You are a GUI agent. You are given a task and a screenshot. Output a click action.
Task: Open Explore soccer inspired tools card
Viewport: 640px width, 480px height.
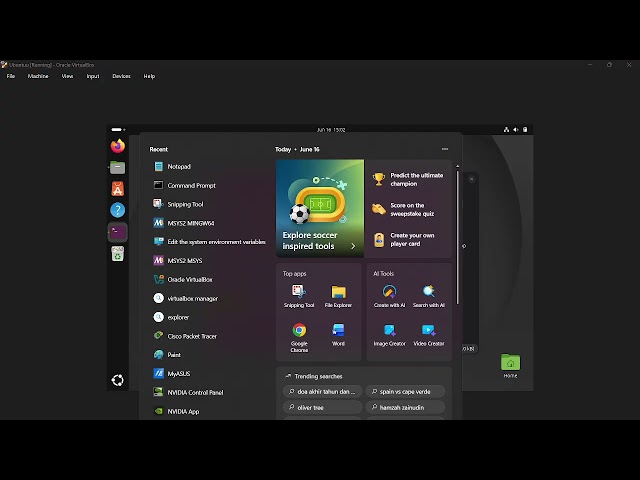(x=320, y=208)
